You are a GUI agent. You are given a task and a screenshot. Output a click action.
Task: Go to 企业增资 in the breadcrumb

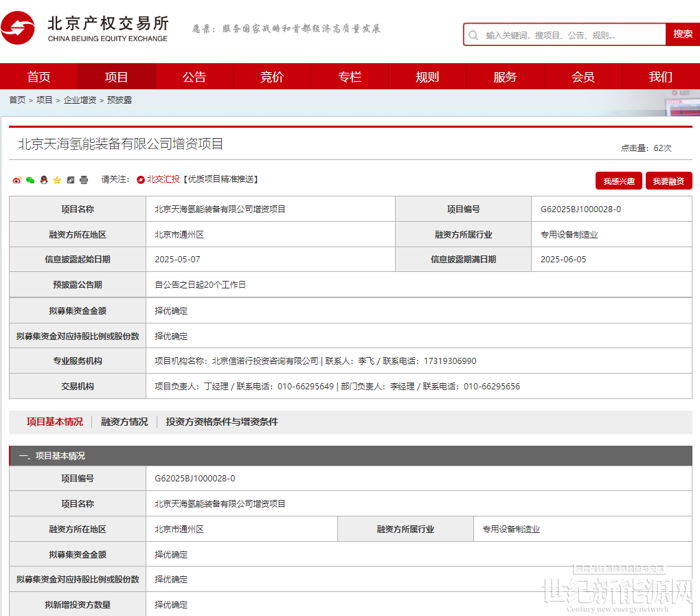click(80, 100)
